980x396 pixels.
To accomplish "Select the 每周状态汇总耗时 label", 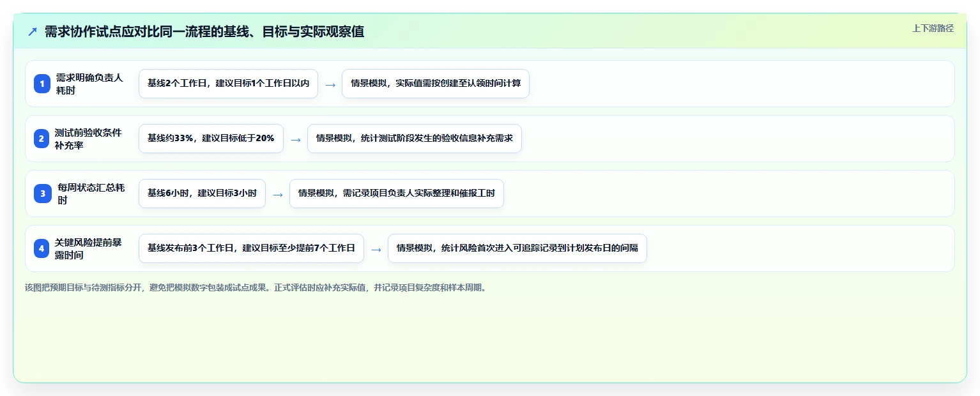I will tap(91, 194).
